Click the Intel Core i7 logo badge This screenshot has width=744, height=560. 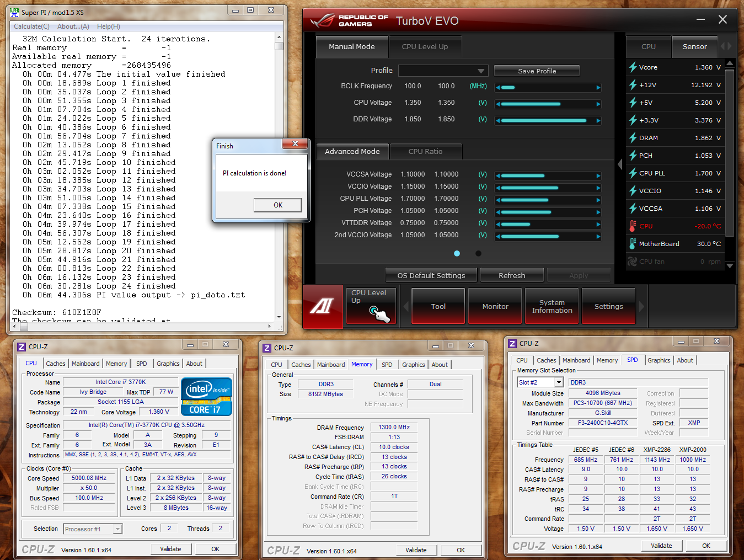(206, 396)
